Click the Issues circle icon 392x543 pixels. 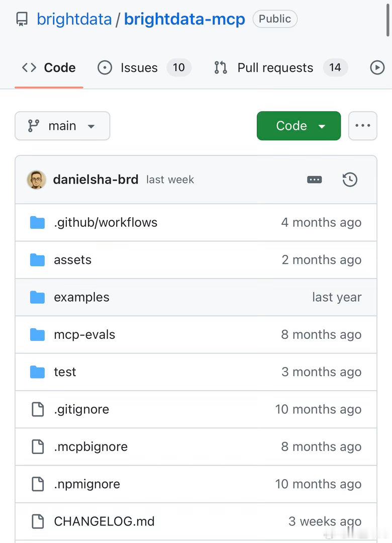[x=105, y=67]
